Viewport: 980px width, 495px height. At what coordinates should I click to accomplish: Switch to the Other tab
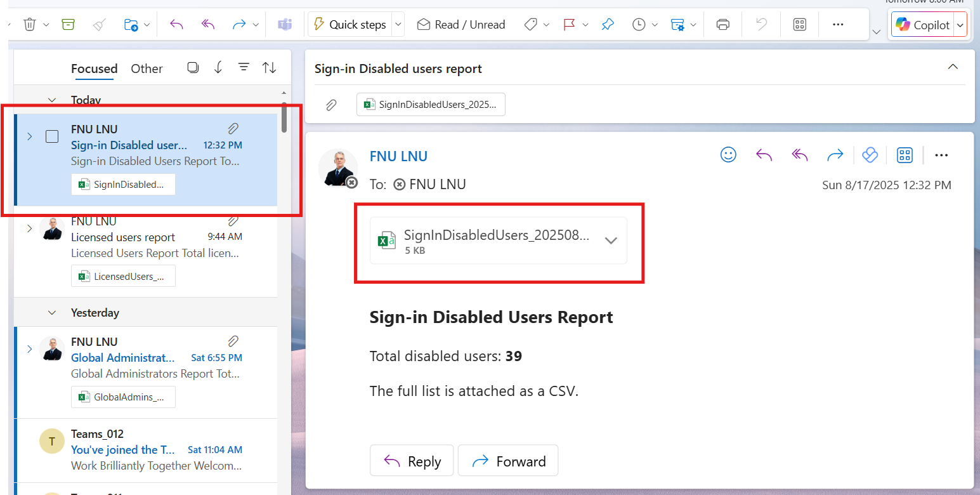coord(147,69)
